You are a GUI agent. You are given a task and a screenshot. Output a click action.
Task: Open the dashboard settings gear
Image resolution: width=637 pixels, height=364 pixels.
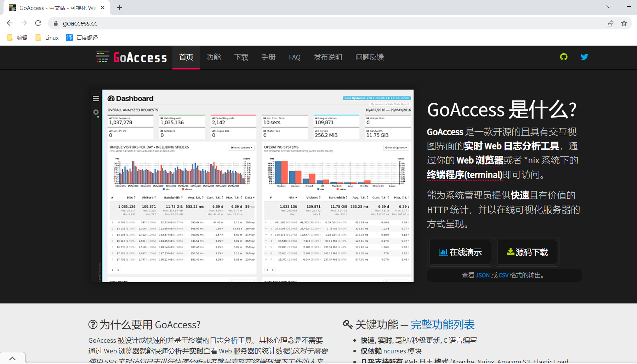pos(96,112)
